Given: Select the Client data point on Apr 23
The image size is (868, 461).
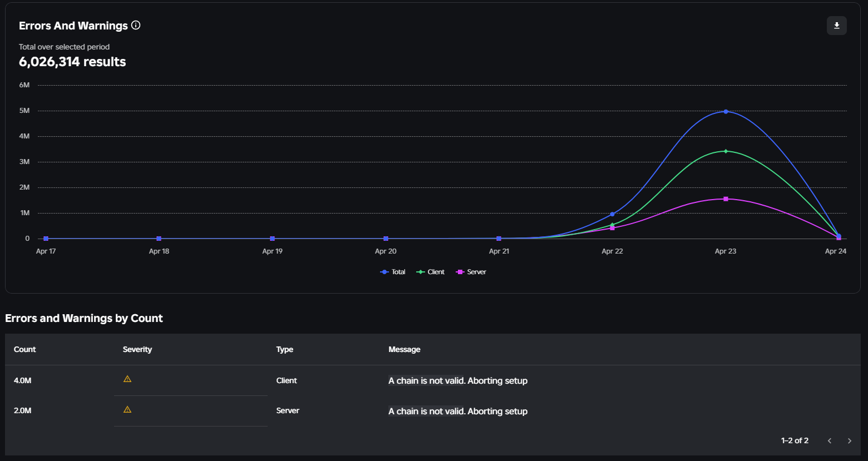Looking at the screenshot, I should [x=726, y=151].
